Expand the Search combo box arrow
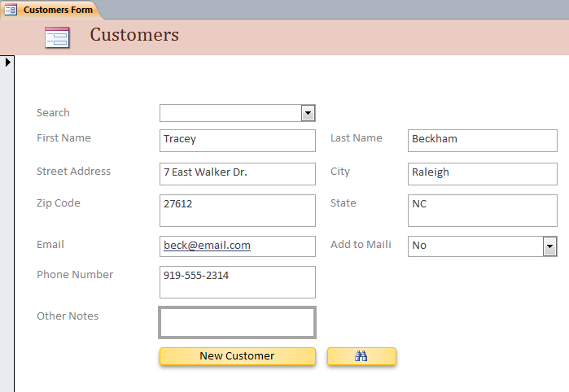Viewport: 569px width, 392px height. [308, 113]
